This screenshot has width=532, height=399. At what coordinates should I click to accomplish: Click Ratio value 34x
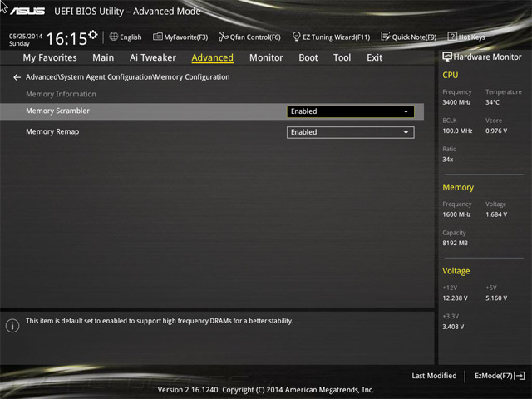tap(447, 159)
